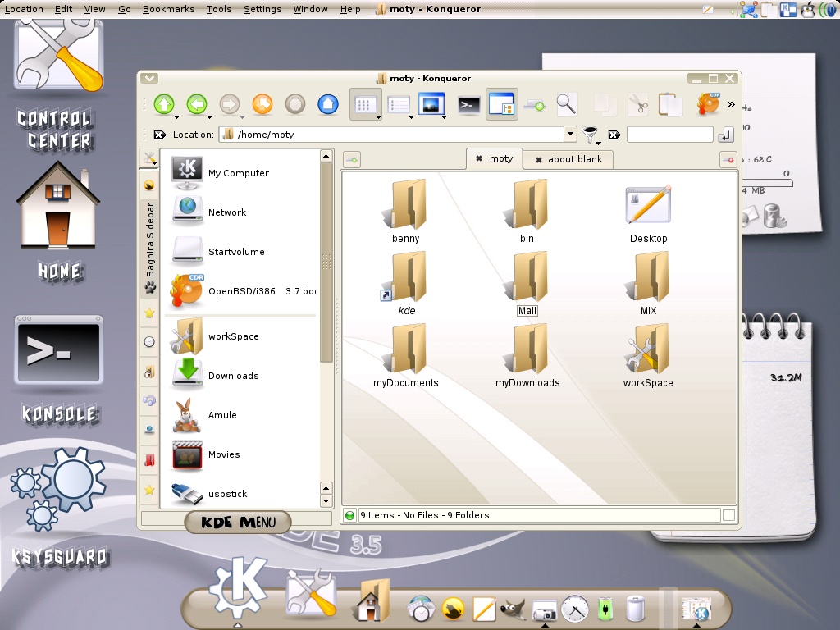Click the KDE Menu button in the sidebar

coord(238,522)
